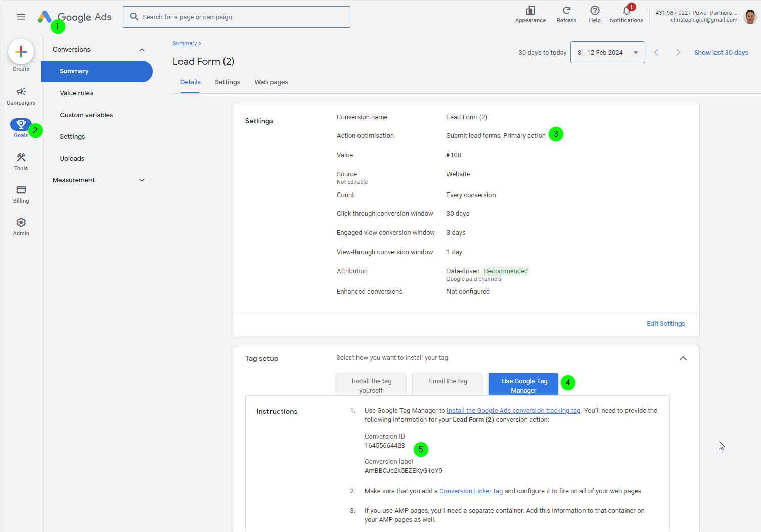
Task: Choose Install the tag yourself
Action: 371,385
